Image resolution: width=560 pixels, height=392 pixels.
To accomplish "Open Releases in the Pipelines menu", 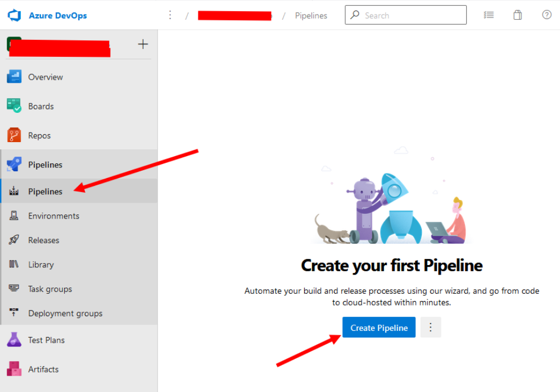I will point(79,240).
